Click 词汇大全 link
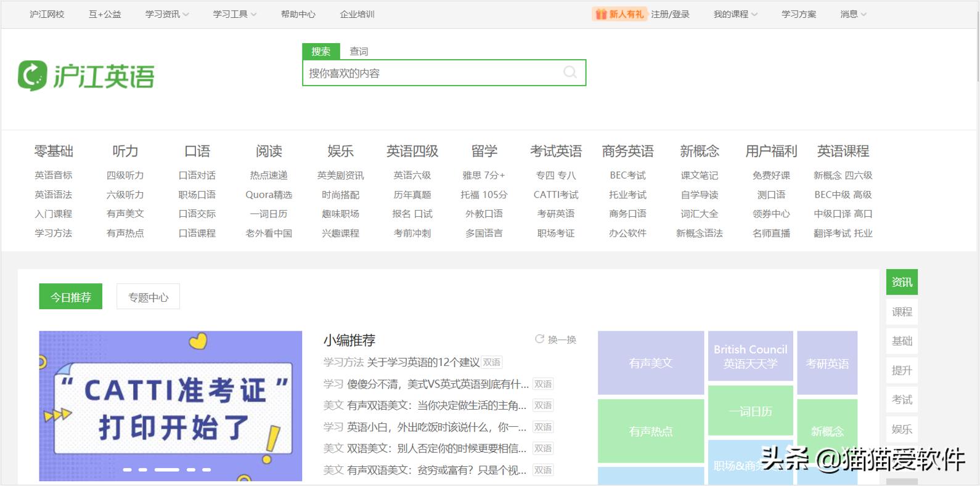Image resolution: width=980 pixels, height=486 pixels. pyautogui.click(x=700, y=214)
